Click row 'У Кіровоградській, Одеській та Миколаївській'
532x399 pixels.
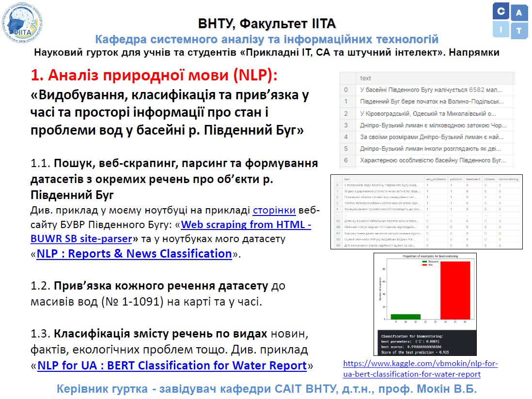(427, 114)
